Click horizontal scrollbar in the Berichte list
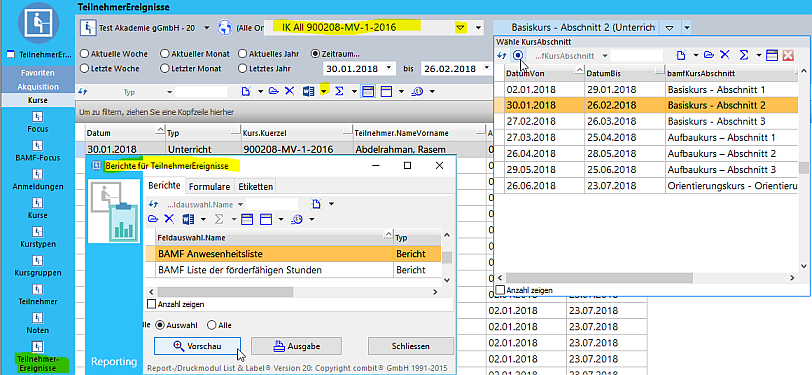The width and height of the screenshot is (812, 375). click(x=226, y=292)
